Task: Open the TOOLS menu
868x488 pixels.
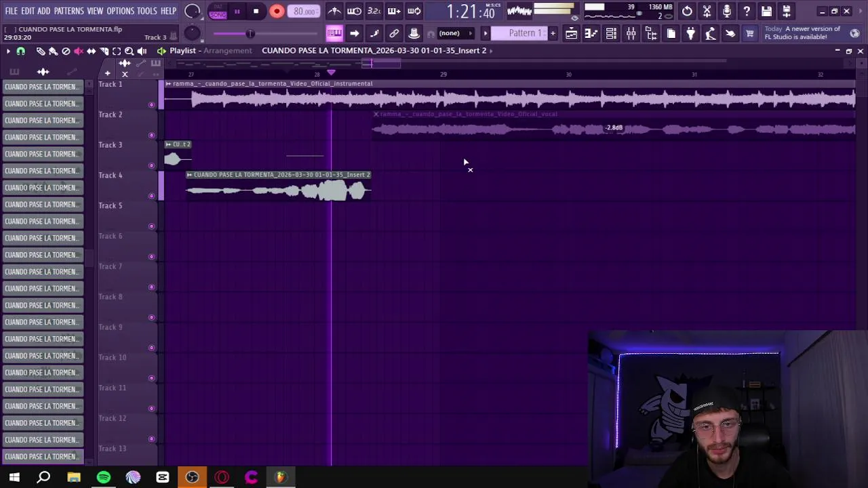Action: pyautogui.click(x=147, y=11)
